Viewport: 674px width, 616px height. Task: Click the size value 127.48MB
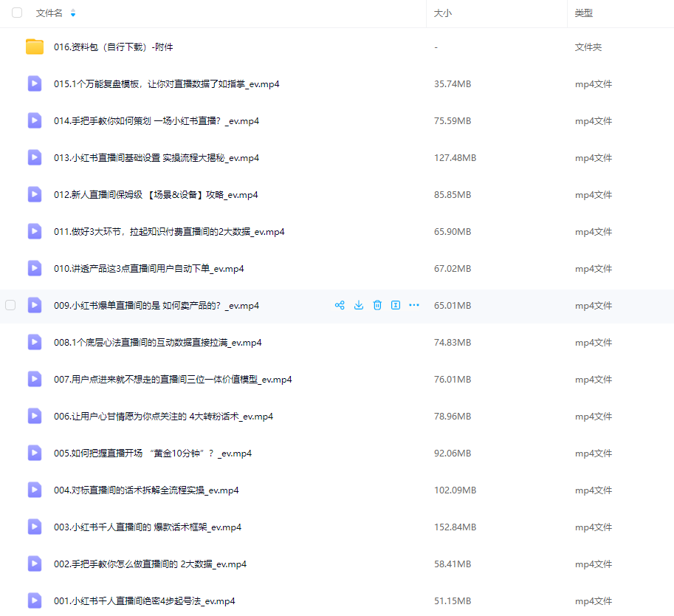(455, 158)
